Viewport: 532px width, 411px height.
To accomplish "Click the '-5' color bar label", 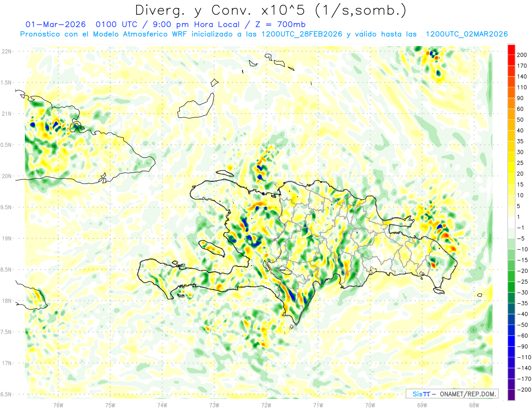I will [520, 239].
